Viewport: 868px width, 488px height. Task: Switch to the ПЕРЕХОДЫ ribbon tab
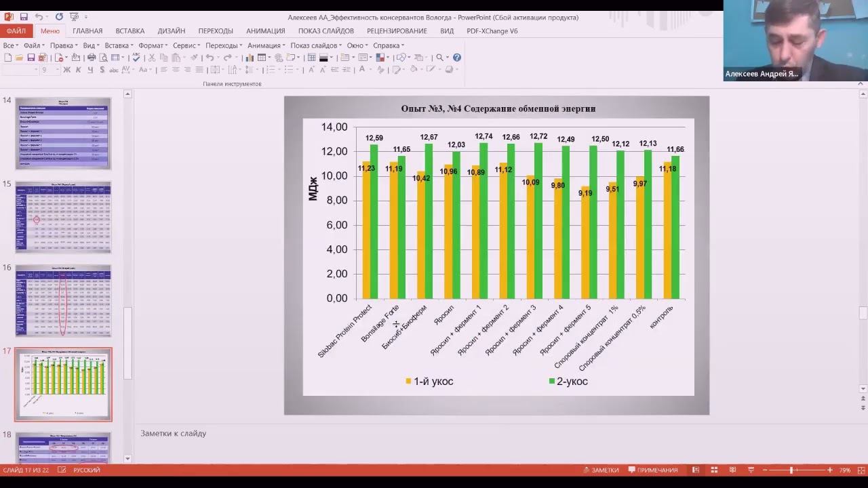(216, 30)
